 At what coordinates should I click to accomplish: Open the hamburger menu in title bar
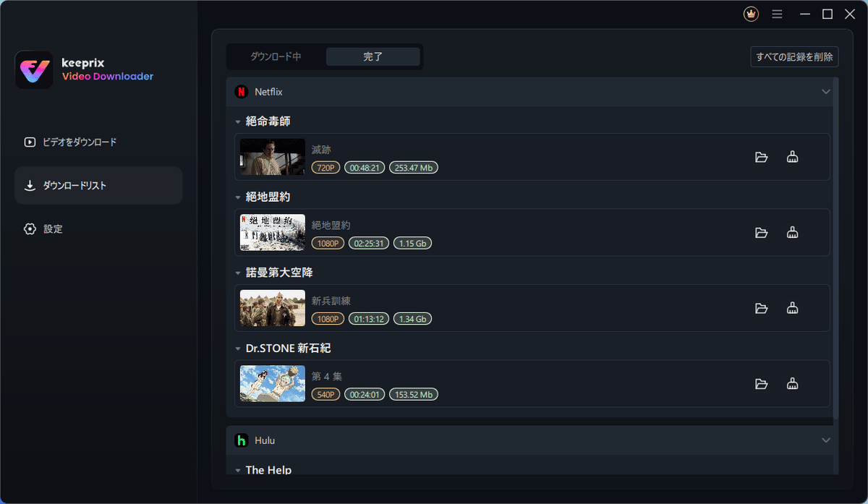click(777, 14)
